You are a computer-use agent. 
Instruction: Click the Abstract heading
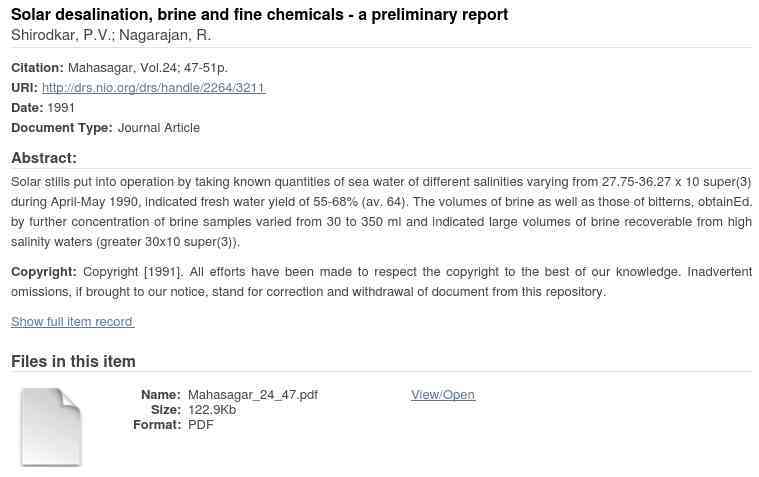click(44, 158)
